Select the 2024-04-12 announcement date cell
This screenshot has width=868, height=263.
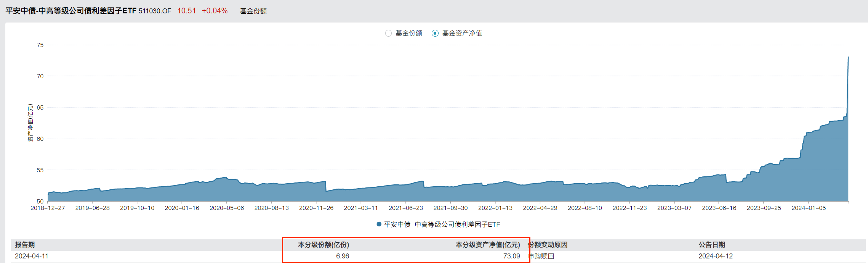pos(715,256)
